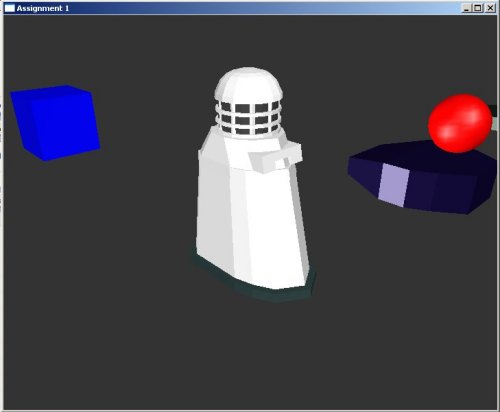Click the top face of blue cube
Screen dimensions: 500x412
[51, 92]
